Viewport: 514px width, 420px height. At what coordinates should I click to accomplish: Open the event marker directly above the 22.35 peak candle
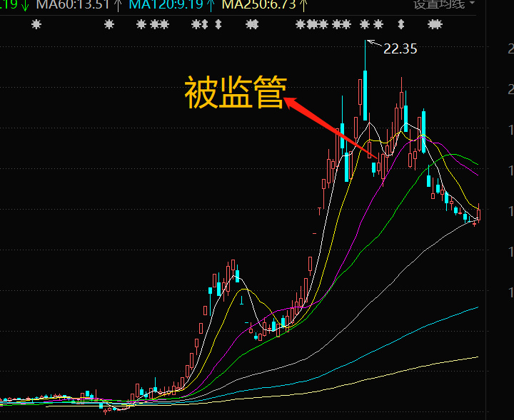[x=365, y=24]
